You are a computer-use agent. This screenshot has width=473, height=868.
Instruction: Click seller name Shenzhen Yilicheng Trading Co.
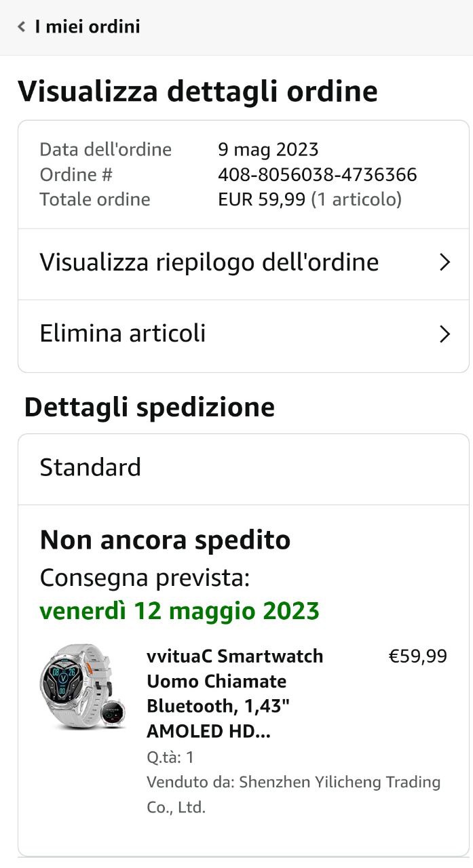pyautogui.click(x=293, y=794)
